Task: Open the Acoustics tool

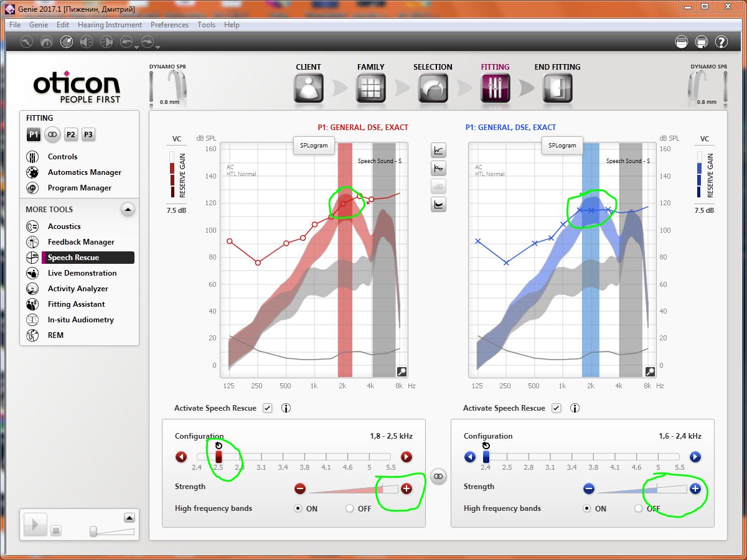Action: pos(64,226)
